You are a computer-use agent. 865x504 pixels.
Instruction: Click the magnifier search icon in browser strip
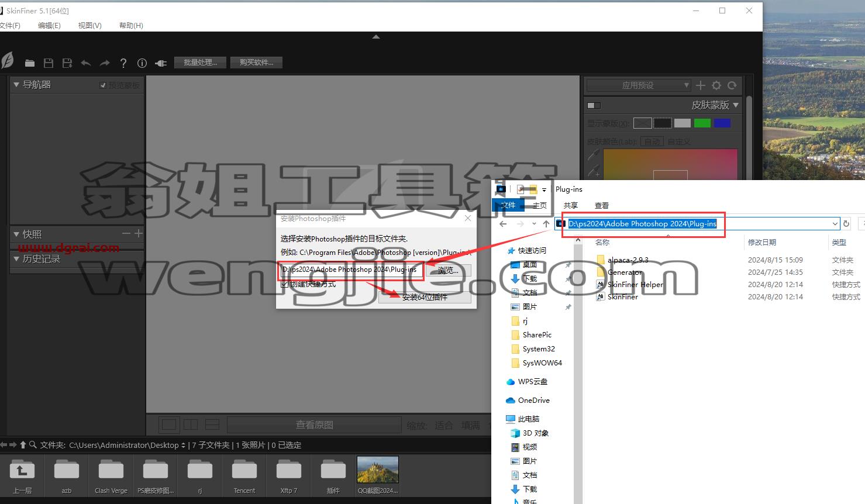coord(33,445)
